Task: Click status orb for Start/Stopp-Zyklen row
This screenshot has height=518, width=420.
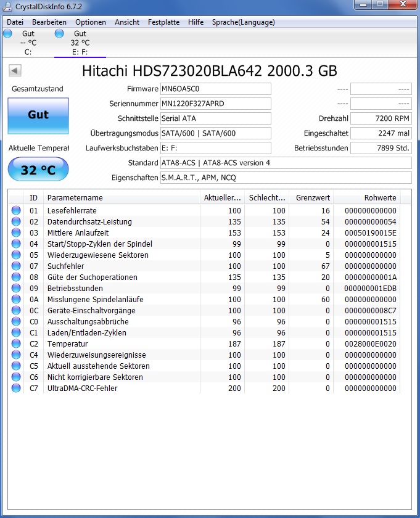Action: click(x=16, y=244)
